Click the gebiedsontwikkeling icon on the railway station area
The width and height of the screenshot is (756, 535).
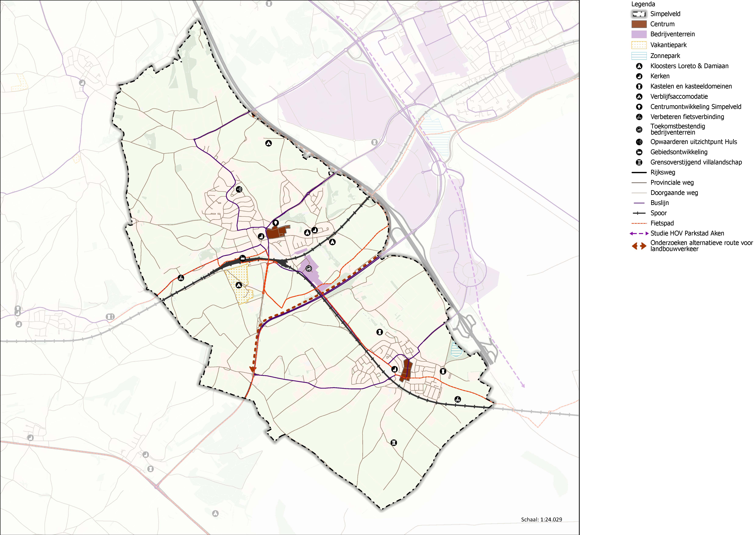click(243, 258)
